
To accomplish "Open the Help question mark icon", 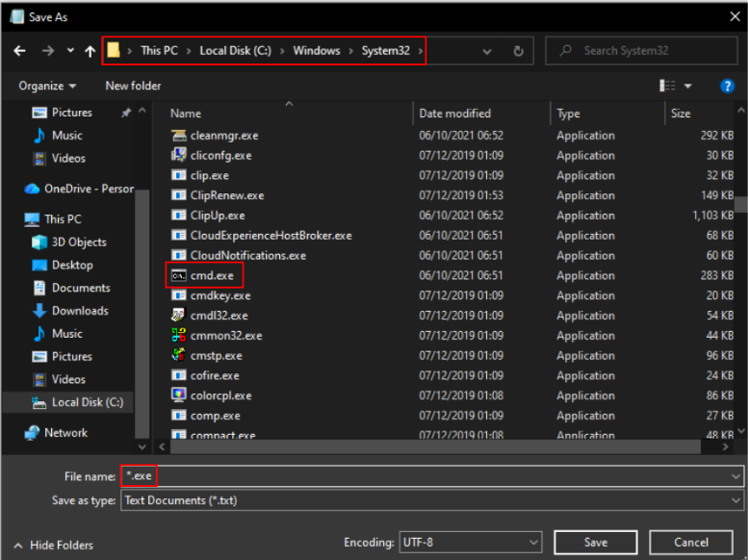I will pyautogui.click(x=728, y=86).
